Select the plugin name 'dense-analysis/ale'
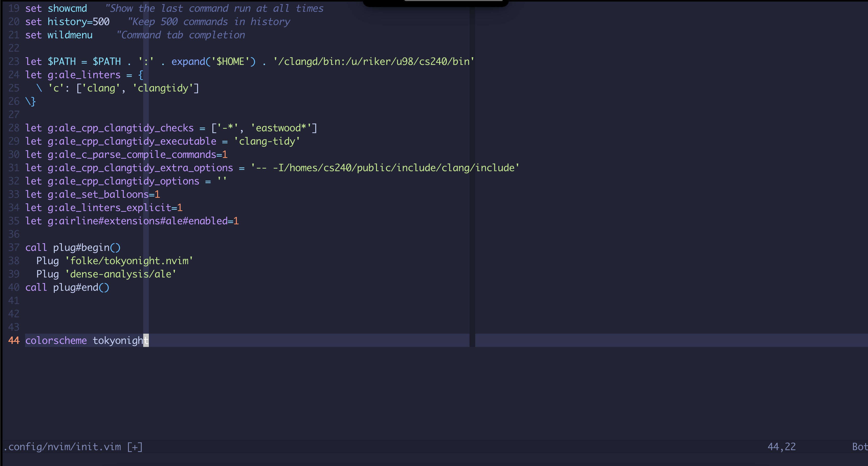Viewport: 868px width, 466px height. point(121,274)
